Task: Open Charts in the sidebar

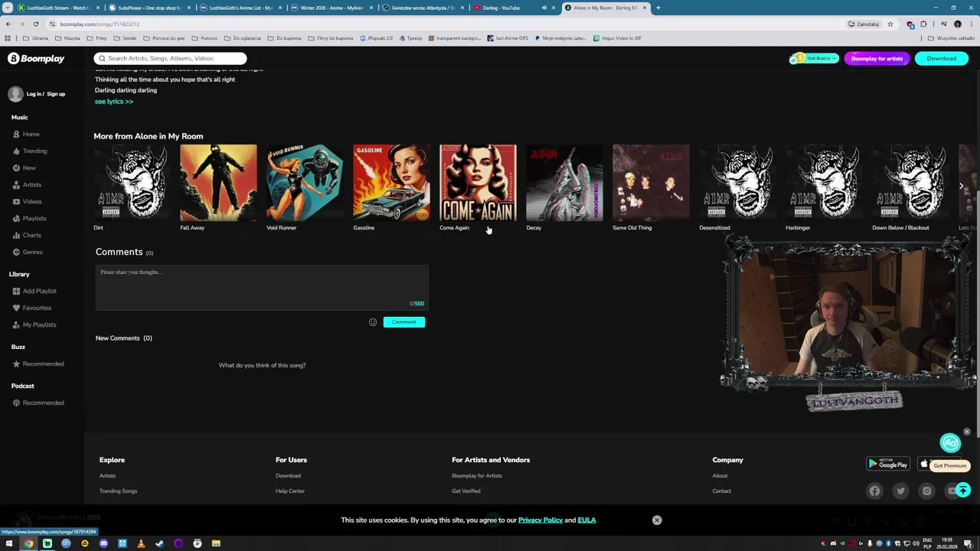Action: [x=31, y=235]
